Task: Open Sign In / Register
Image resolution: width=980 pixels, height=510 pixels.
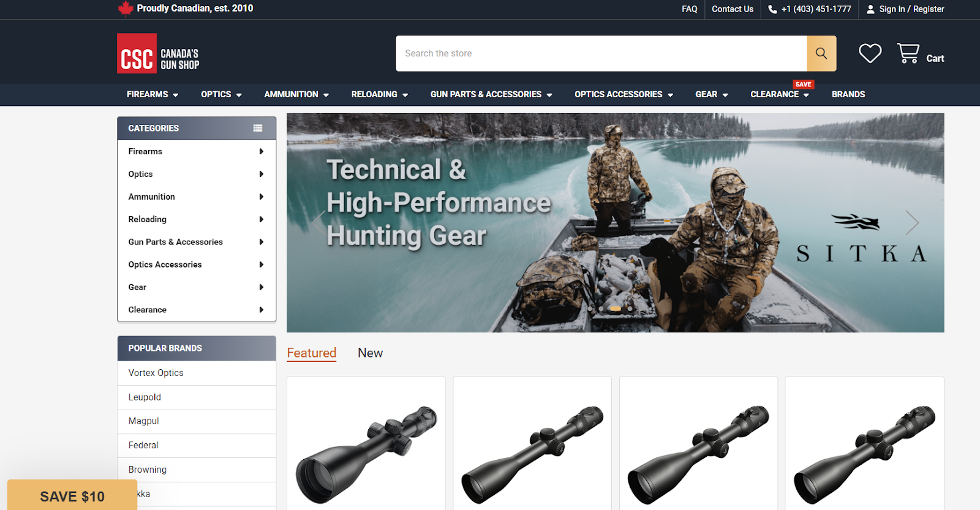Action: (905, 9)
